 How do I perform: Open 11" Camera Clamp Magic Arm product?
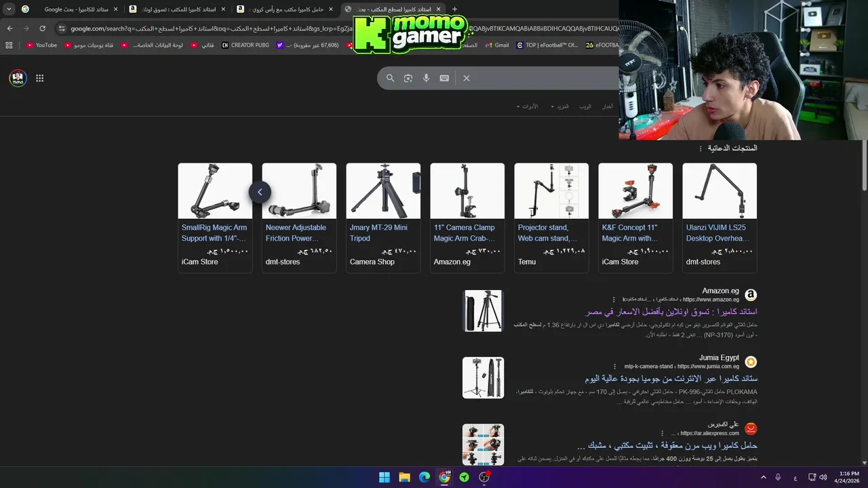[467, 218]
